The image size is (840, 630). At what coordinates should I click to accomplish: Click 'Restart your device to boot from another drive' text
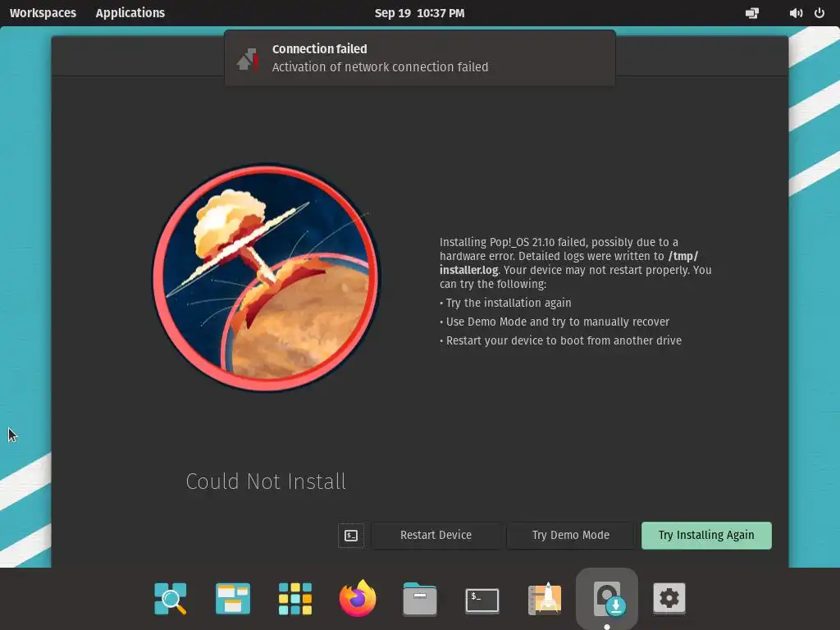(x=564, y=340)
